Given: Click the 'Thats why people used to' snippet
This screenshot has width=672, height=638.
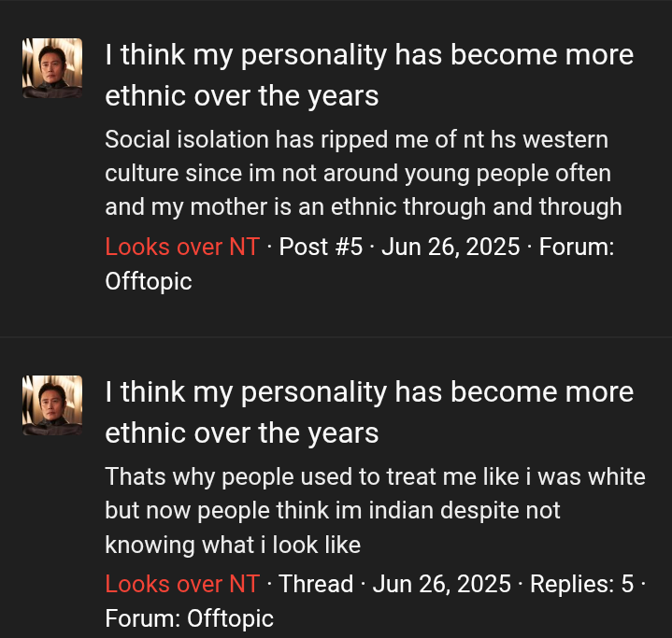Looking at the screenshot, I should (x=375, y=511).
